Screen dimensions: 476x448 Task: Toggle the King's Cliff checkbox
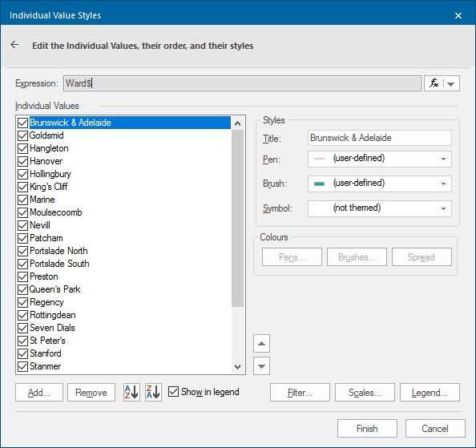(x=22, y=187)
